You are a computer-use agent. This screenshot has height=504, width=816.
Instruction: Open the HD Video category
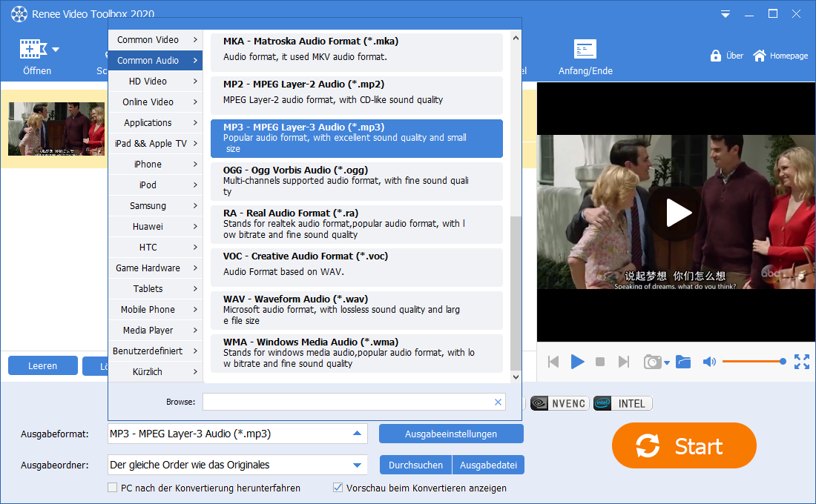coord(155,81)
